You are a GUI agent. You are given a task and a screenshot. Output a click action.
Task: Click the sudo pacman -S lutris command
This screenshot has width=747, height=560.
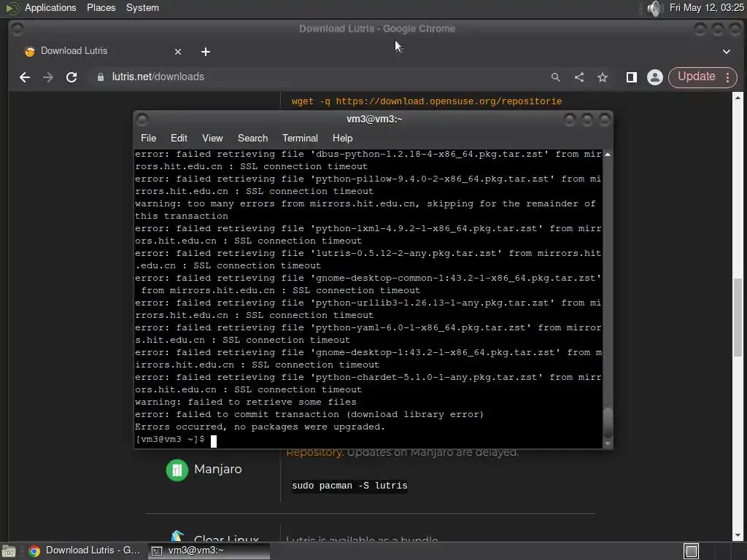[349, 486]
